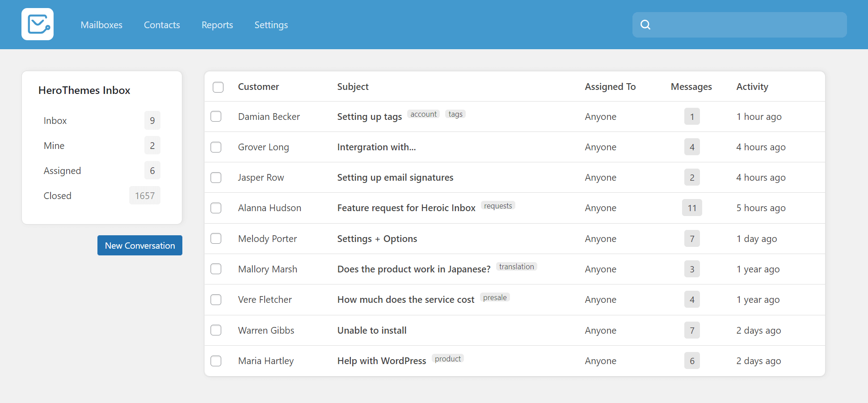
Task: Open the Inbox folder showing 9 items
Action: click(x=55, y=120)
